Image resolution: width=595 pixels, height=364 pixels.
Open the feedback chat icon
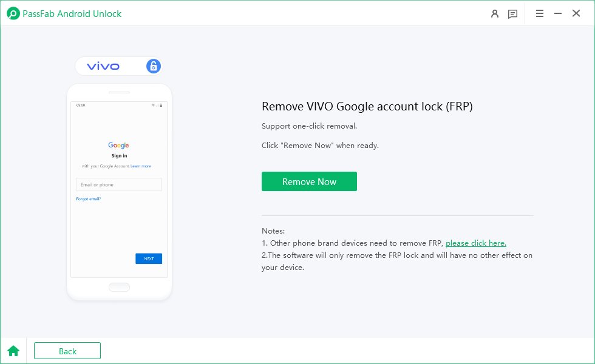coord(512,13)
